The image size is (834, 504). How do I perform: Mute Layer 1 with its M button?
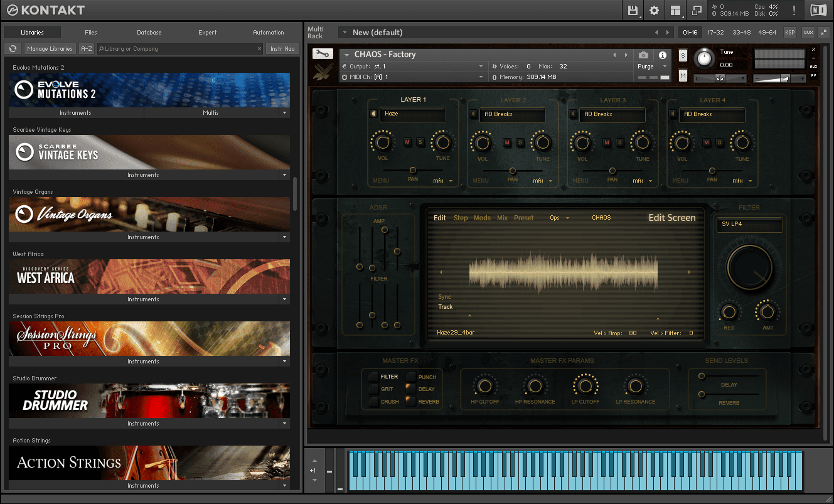tap(407, 142)
